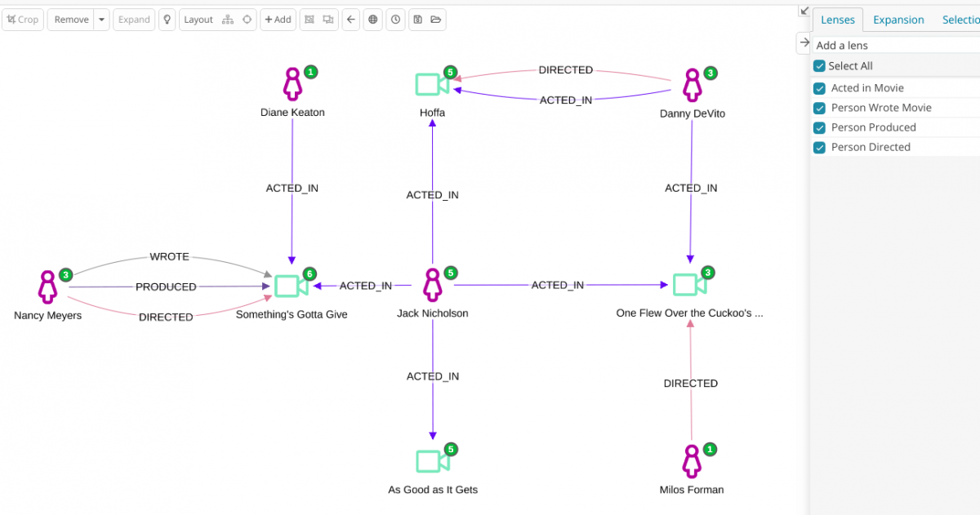Viewport: 980px width, 515px height.
Task: Click the As Good as It Gets label
Action: point(433,490)
